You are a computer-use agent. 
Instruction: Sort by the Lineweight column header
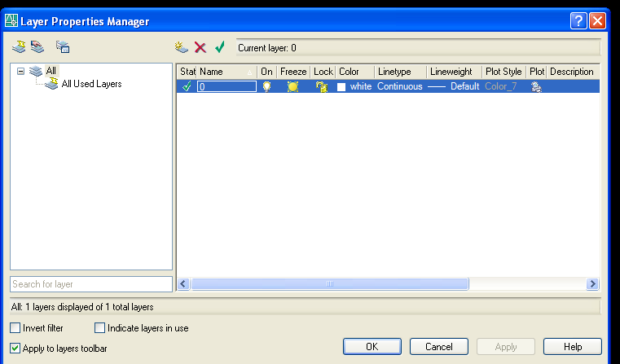coord(455,72)
